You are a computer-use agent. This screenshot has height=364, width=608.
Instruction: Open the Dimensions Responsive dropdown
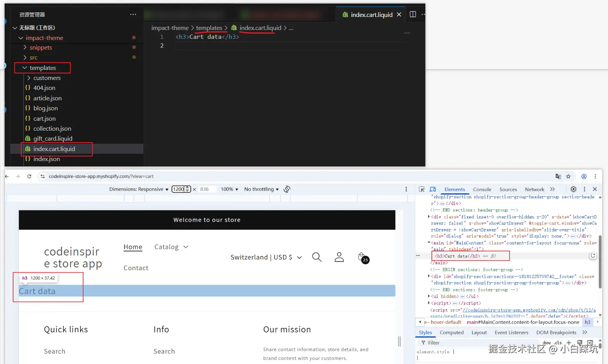point(139,189)
